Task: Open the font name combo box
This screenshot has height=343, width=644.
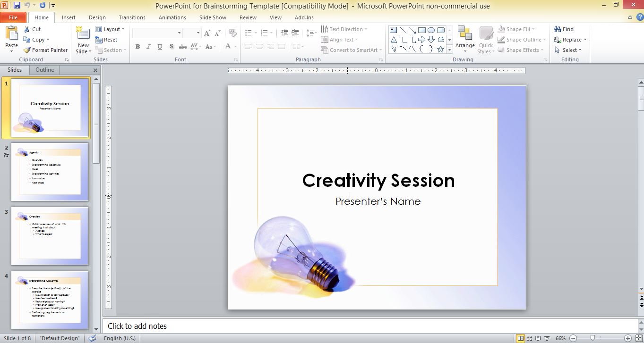Action: tap(157, 33)
